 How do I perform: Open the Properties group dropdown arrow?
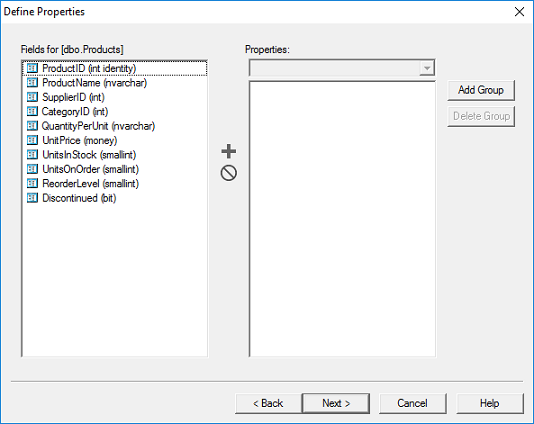click(x=427, y=68)
